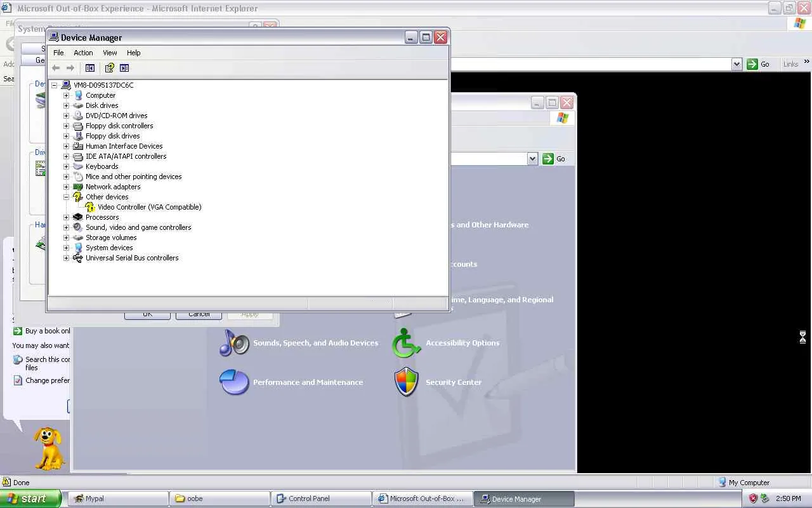This screenshot has height=508, width=812.
Task: Click the Links toolbar label in Internet Explorer
Action: (790, 64)
